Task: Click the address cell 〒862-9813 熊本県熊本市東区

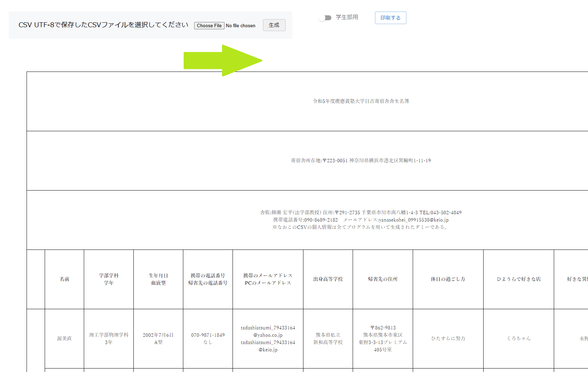Action: 383,338
